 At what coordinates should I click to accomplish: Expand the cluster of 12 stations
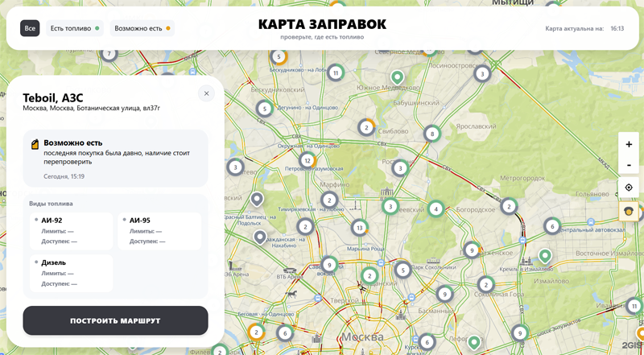[x=308, y=161]
